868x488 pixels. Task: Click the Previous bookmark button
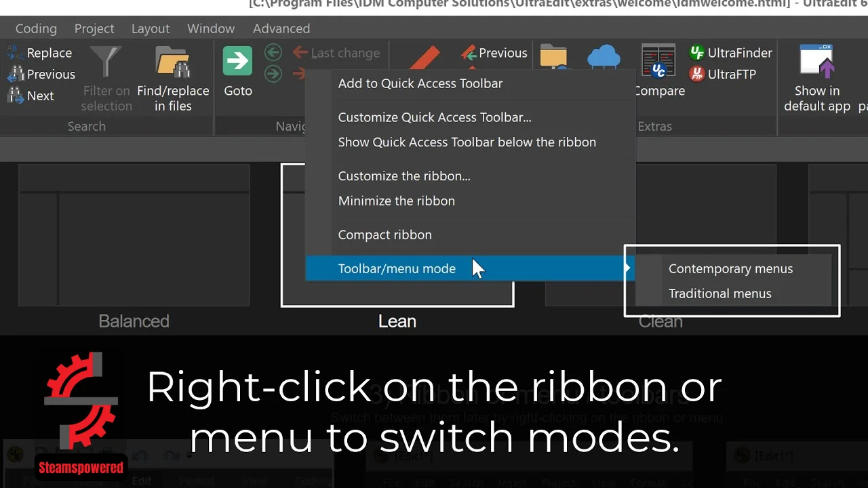(x=494, y=53)
